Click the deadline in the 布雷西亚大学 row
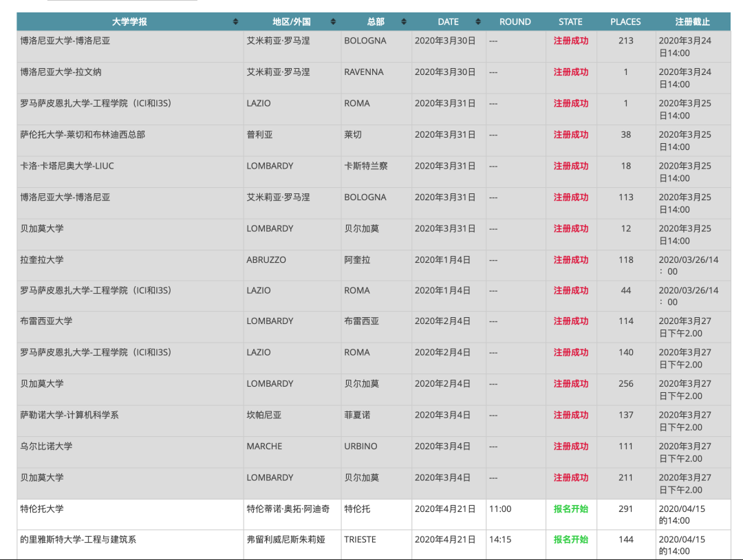 click(685, 327)
